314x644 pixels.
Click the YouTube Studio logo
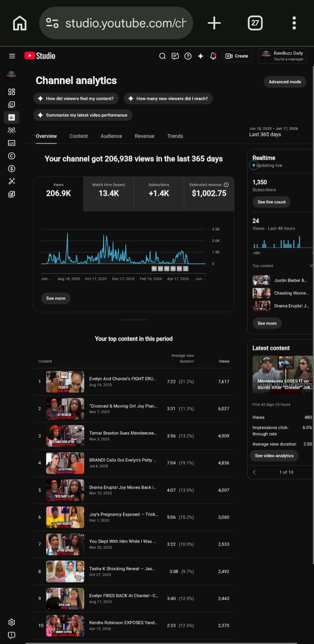coord(40,56)
